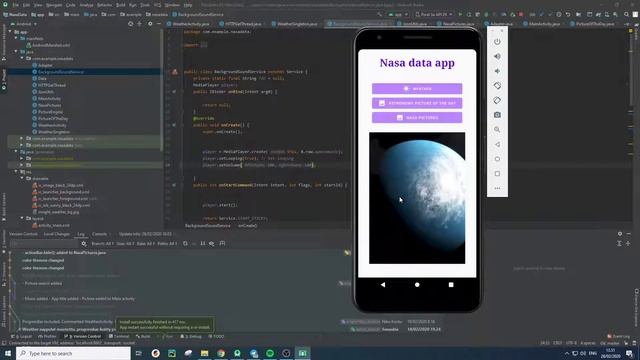Click the emulator toolbar Overview square
Viewport: 640px width, 360px height.
click(x=497, y=173)
